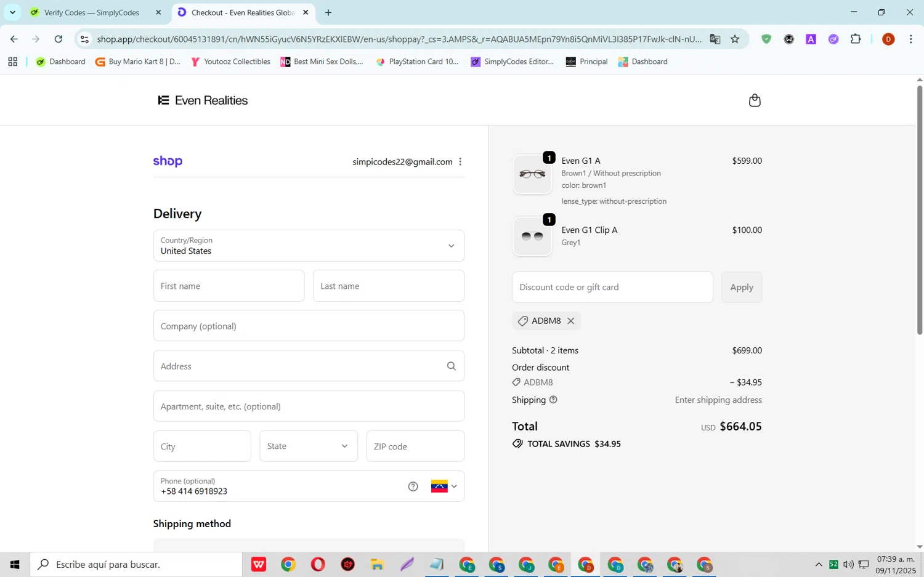Click the Discount code or gift card field
The image size is (924, 577).
(612, 287)
